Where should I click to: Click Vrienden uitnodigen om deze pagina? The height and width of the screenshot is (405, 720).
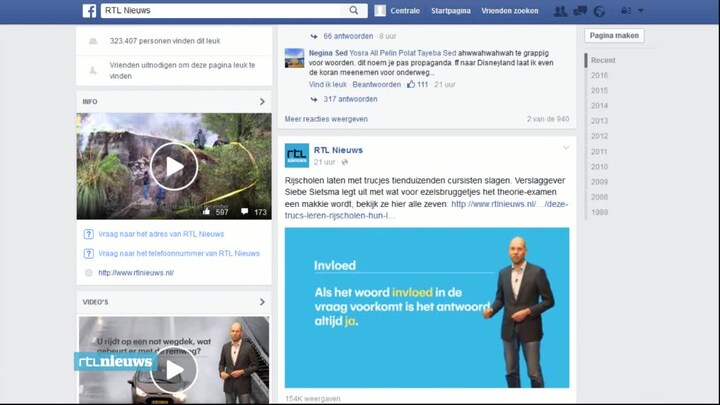click(182, 70)
